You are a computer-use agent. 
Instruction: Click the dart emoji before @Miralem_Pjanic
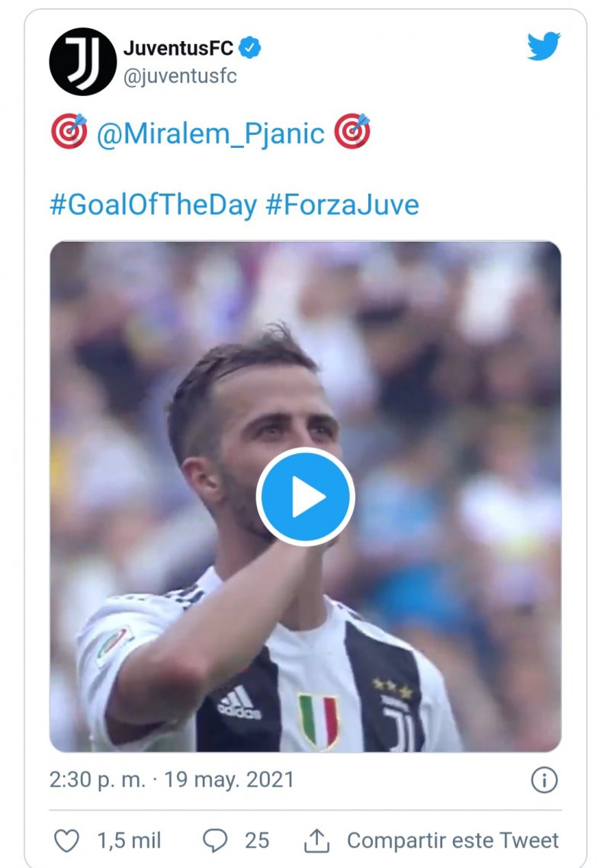(69, 132)
